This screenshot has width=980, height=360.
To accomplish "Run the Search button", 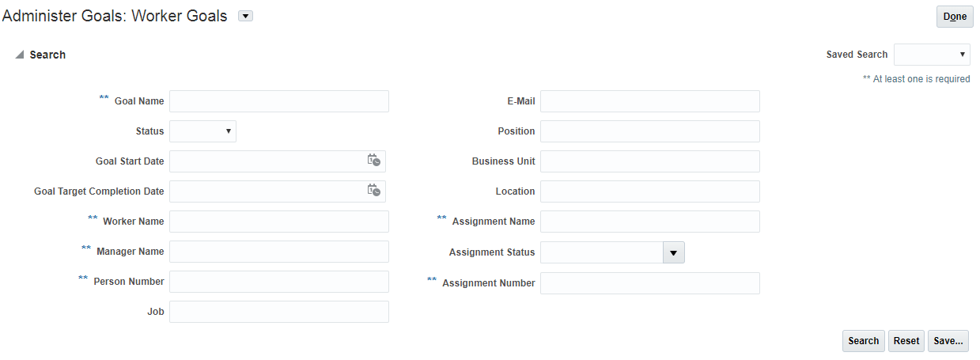I will tap(863, 341).
